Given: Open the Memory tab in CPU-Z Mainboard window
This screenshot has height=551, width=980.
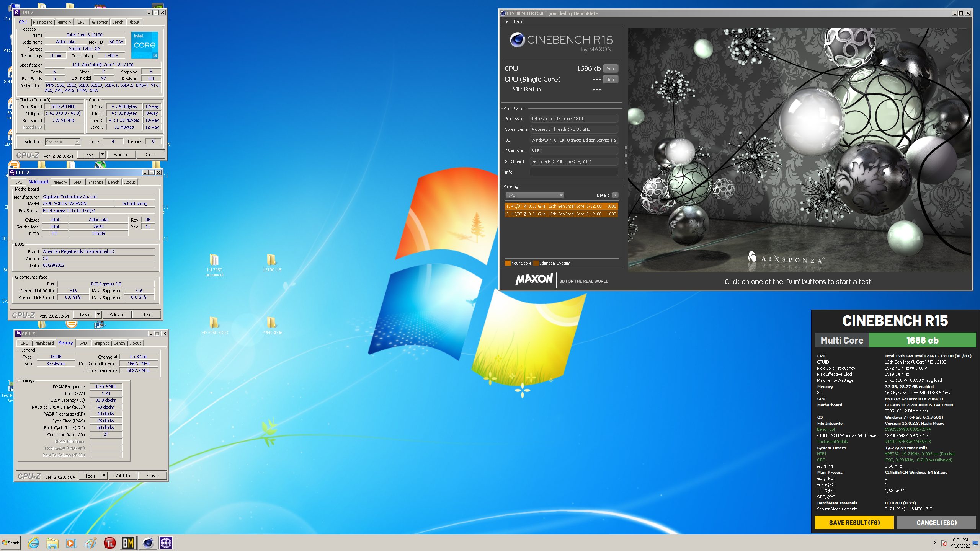Looking at the screenshot, I should point(60,182).
